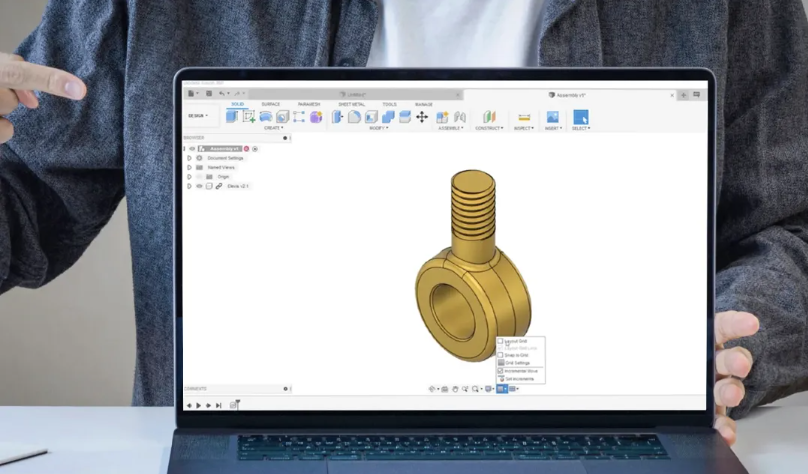The width and height of the screenshot is (808, 474).
Task: Expand the Origin node
Action: 189,177
